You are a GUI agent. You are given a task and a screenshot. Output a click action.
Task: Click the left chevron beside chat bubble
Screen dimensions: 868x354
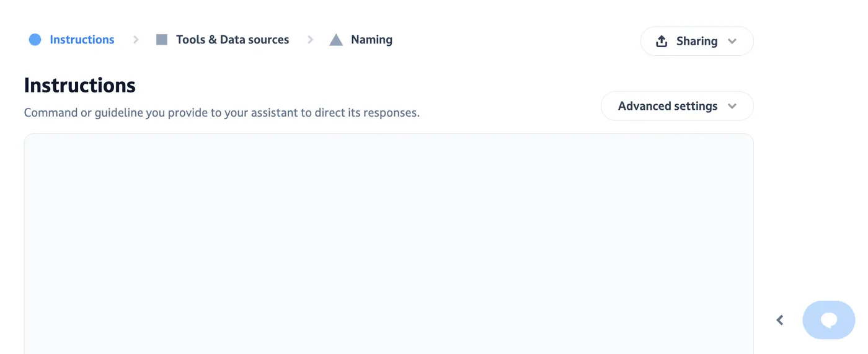click(780, 320)
